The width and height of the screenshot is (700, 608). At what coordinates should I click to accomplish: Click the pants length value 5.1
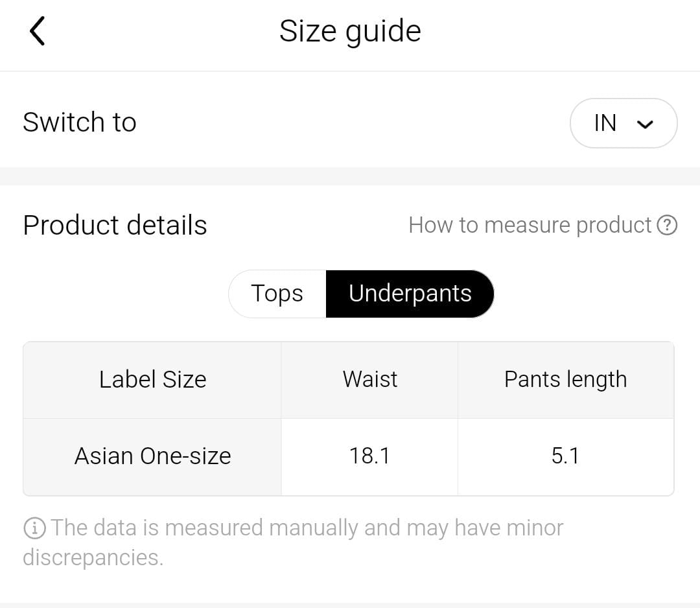click(566, 457)
